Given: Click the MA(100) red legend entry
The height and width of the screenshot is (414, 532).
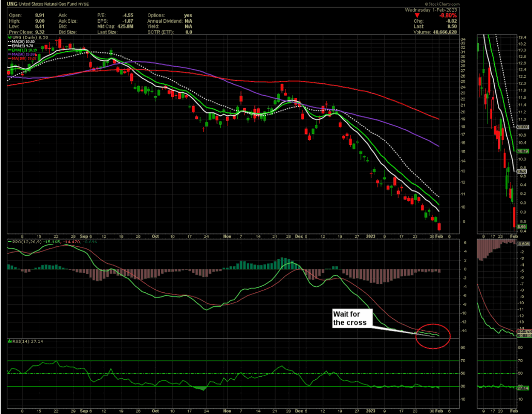Looking at the screenshot, I should (22, 58).
